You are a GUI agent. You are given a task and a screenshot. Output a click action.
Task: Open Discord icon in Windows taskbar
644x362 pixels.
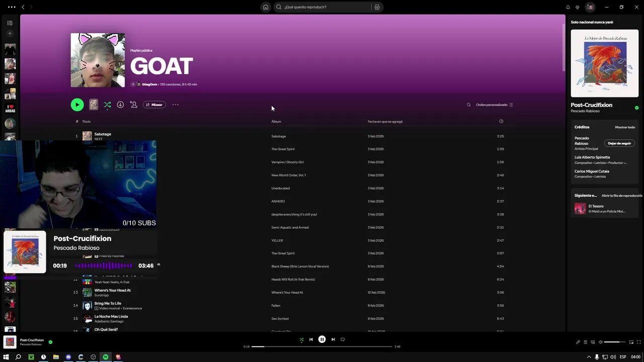tap(68, 357)
